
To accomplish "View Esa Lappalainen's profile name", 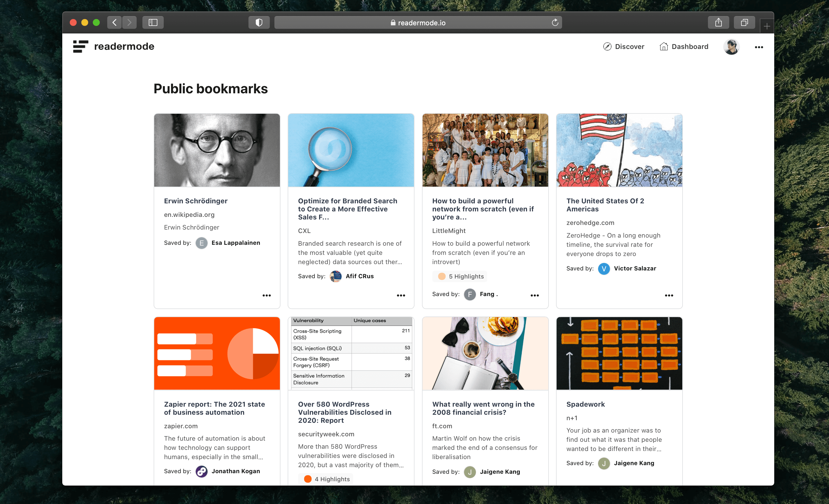I will [236, 243].
